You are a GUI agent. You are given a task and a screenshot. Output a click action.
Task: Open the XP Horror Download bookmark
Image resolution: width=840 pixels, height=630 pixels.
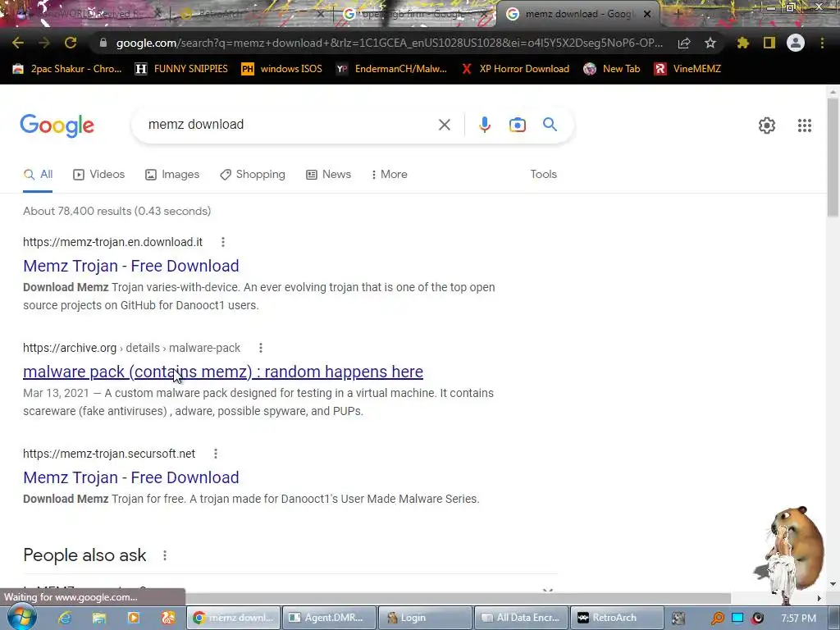[x=515, y=69]
